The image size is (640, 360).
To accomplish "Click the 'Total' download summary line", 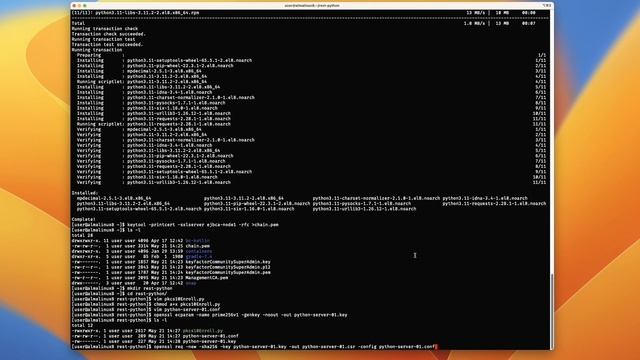I will pos(304,24).
